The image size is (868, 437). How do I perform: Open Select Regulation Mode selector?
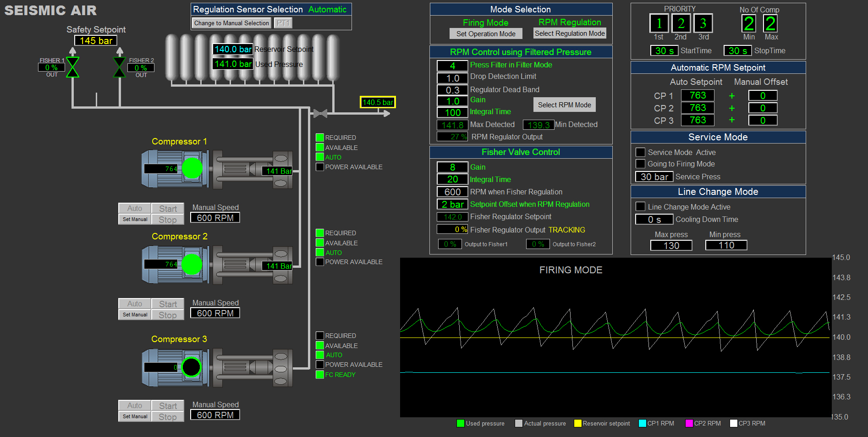coord(570,33)
